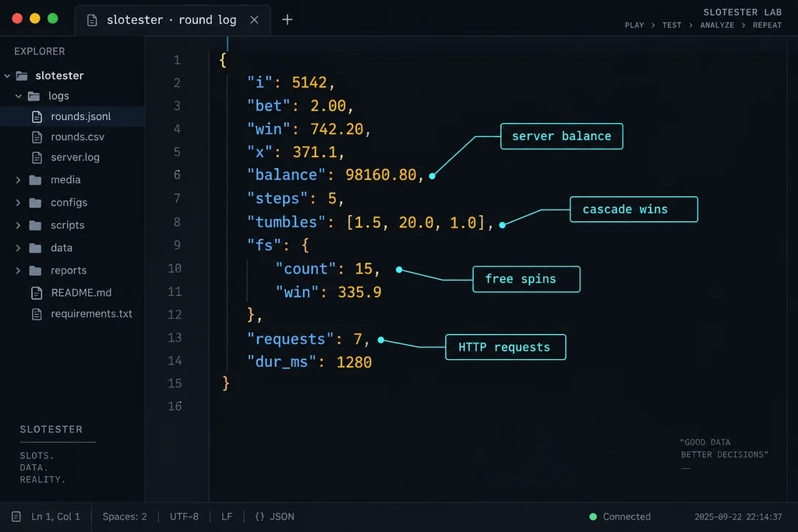
Task: Click the requirements.txt file icon
Action: (x=37, y=315)
